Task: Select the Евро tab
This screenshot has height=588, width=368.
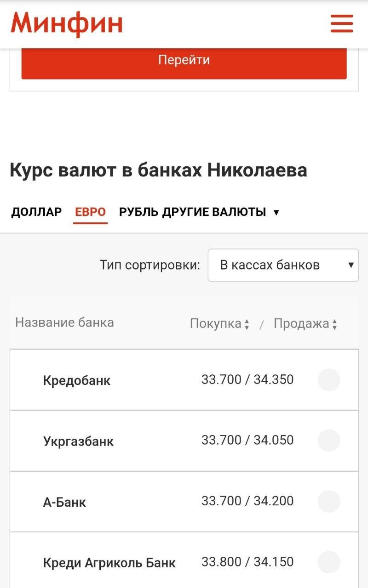Action: click(x=90, y=212)
